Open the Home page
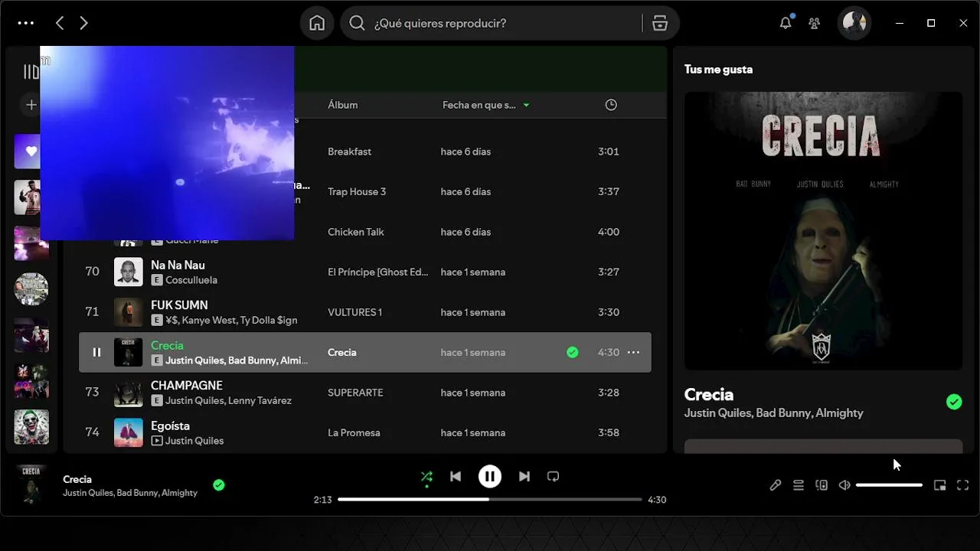 (317, 23)
